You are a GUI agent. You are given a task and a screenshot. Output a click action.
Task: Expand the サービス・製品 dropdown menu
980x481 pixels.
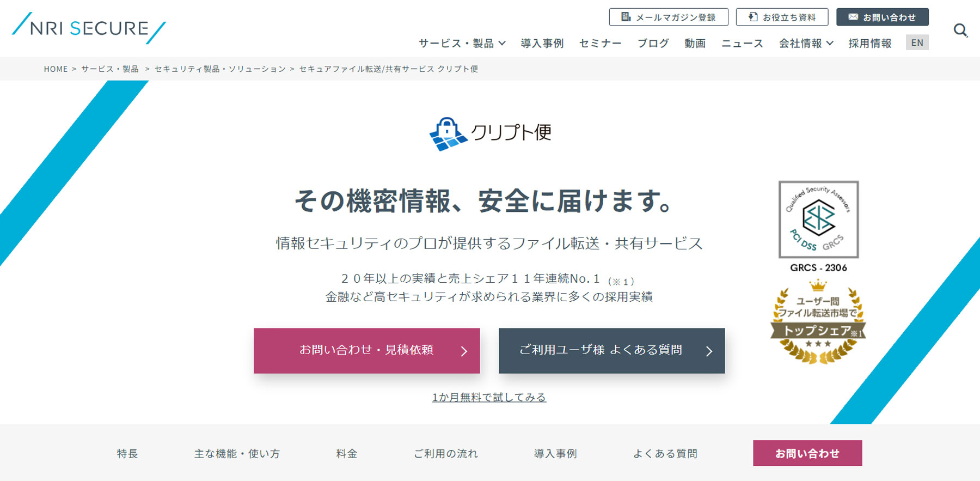click(462, 43)
